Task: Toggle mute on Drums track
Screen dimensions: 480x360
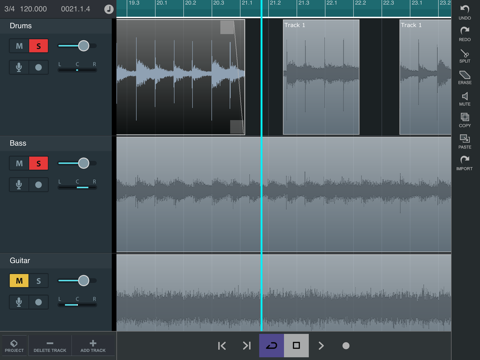Action: [x=19, y=46]
